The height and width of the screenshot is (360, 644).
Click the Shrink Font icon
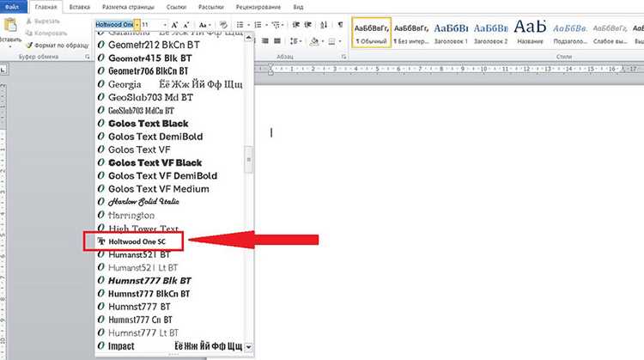click(186, 25)
